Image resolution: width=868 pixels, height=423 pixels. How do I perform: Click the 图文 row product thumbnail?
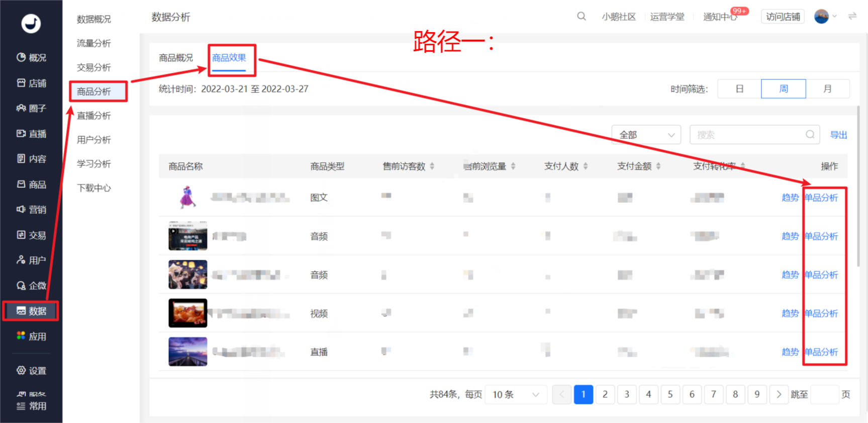pyautogui.click(x=187, y=197)
